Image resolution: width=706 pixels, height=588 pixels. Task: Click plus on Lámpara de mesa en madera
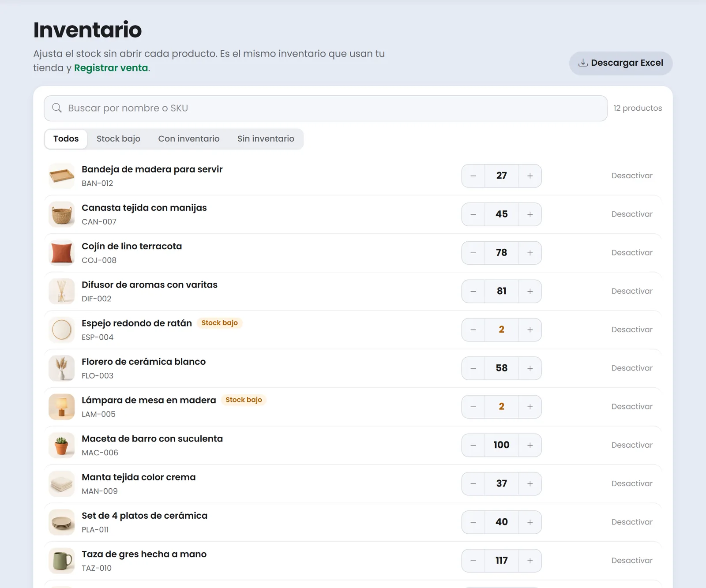click(x=530, y=407)
